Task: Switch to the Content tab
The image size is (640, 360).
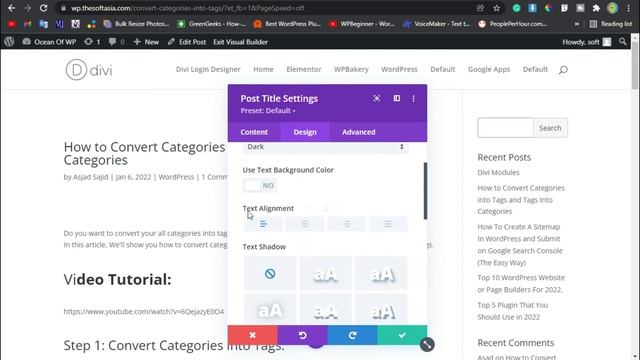Action: pos(254,132)
